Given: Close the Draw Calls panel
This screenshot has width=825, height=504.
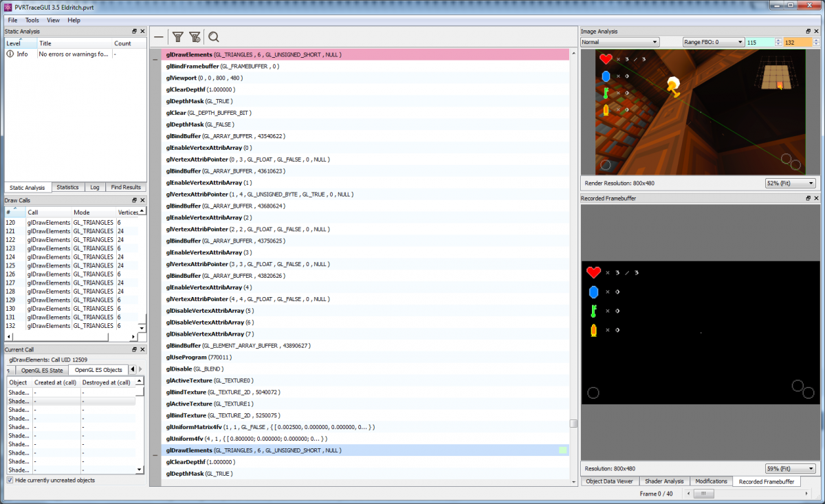Looking at the screenshot, I should pos(142,200).
